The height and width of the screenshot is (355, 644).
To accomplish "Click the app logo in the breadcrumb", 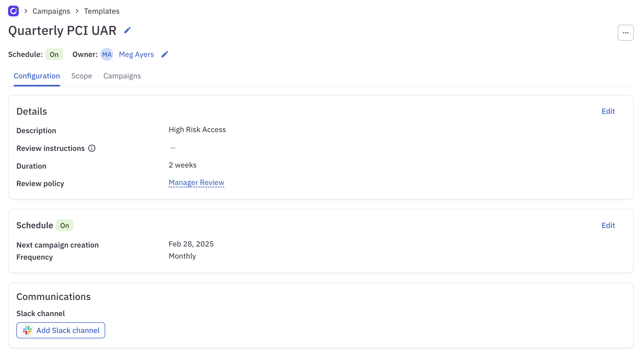I will 13,11.
